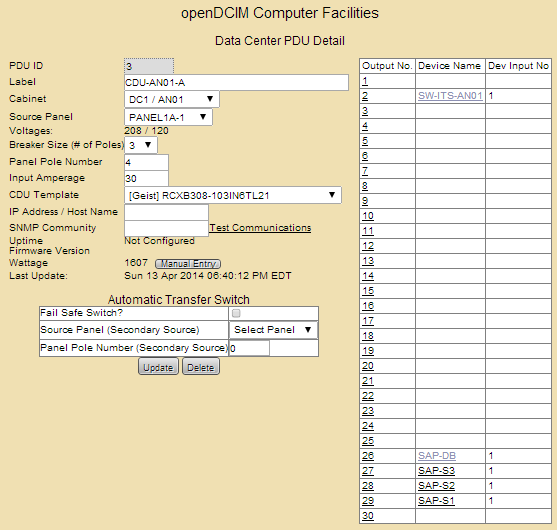Select output number 30 link
557x530 pixels.
click(368, 515)
